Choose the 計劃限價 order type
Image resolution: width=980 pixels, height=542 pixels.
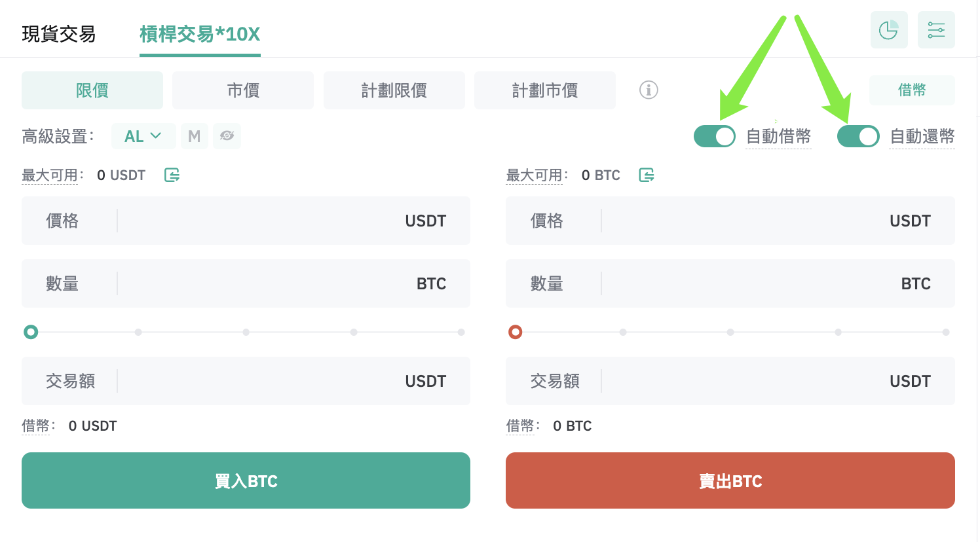394,90
